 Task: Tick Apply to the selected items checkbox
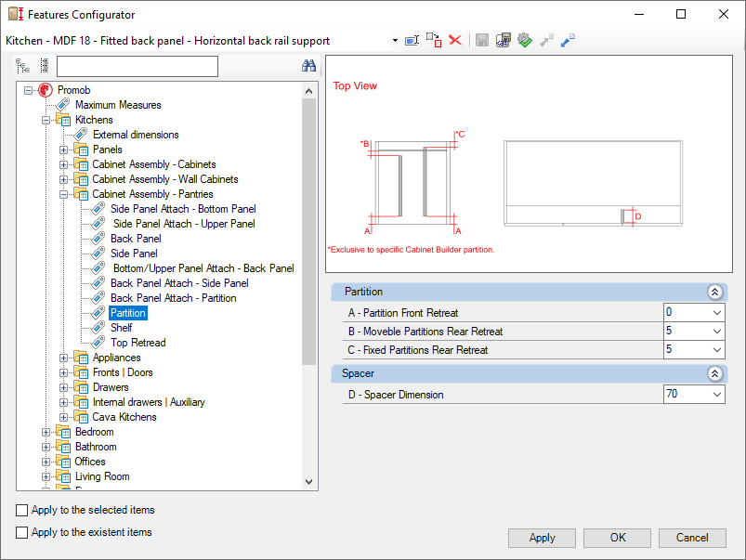(x=22, y=510)
